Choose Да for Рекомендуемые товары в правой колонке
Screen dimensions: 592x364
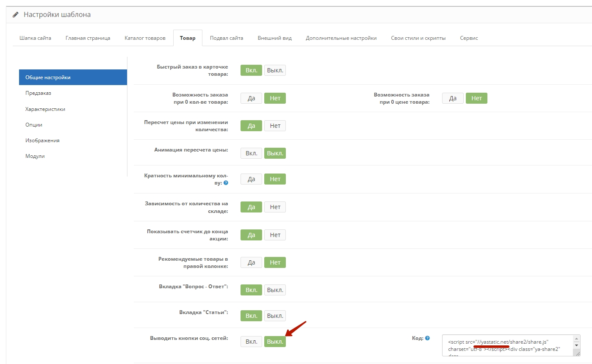click(x=251, y=262)
